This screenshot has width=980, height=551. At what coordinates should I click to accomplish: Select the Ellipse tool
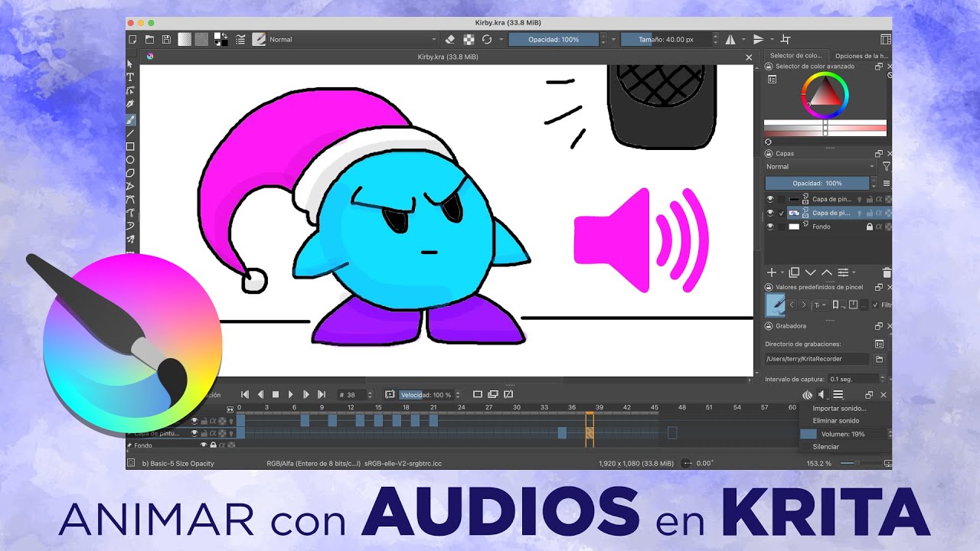pos(130,160)
